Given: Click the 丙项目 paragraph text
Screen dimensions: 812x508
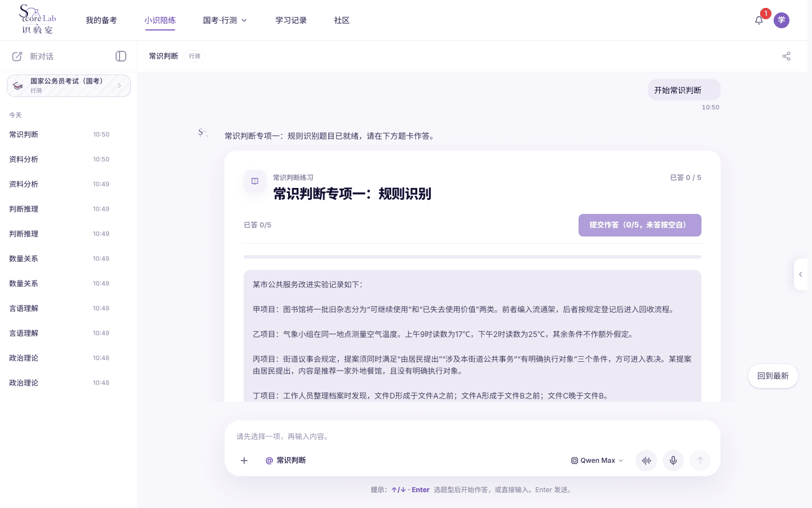Looking at the screenshot, I should pyautogui.click(x=473, y=365).
